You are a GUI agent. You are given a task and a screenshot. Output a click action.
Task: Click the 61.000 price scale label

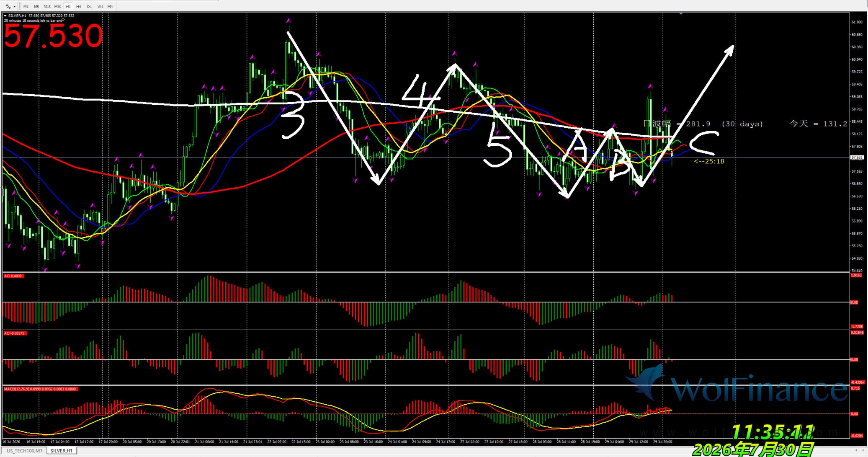coord(857,22)
